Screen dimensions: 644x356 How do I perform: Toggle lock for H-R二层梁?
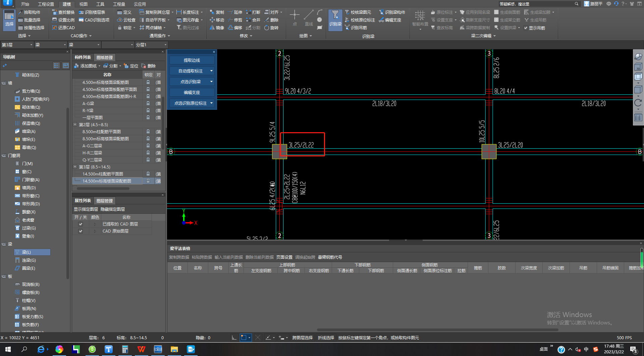pyautogui.click(x=148, y=153)
